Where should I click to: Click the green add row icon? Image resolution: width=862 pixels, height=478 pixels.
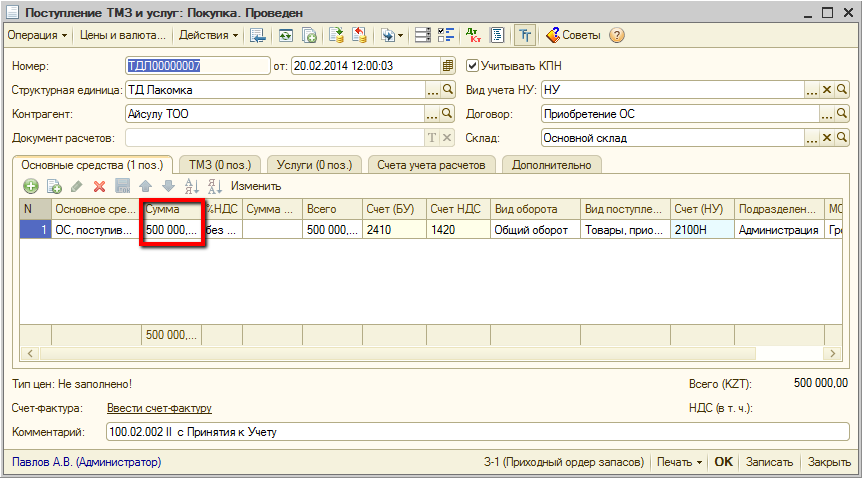pos(31,186)
